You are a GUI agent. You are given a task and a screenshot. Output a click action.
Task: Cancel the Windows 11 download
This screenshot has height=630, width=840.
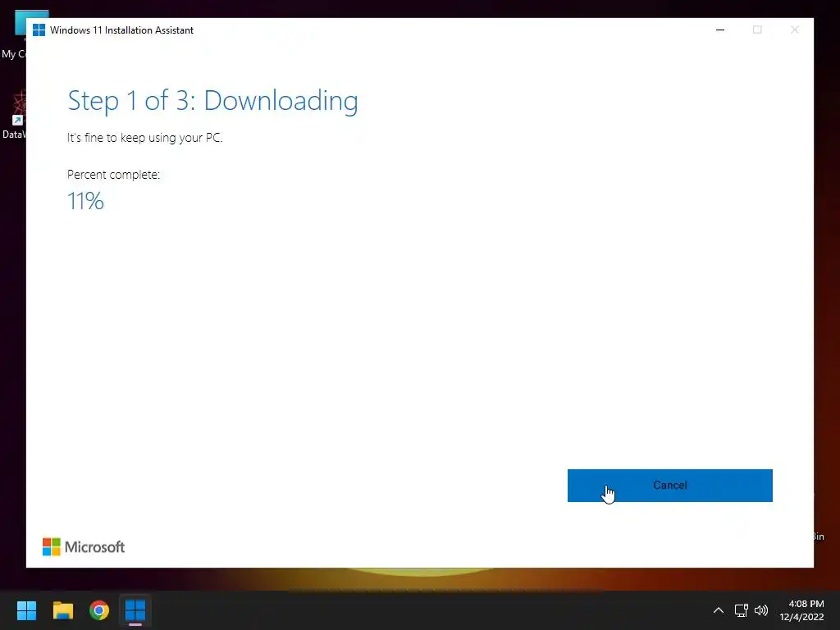669,486
